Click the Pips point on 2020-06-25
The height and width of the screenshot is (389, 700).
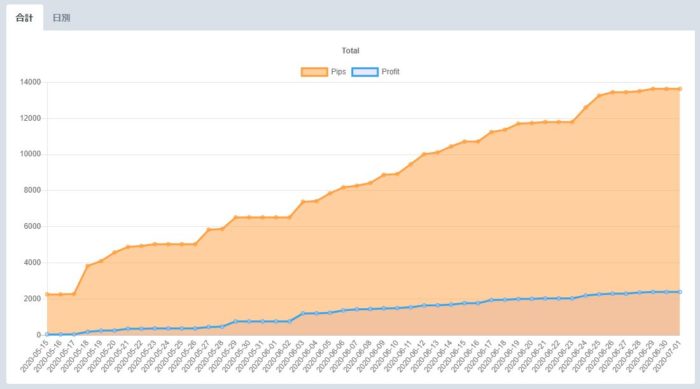tap(599, 96)
